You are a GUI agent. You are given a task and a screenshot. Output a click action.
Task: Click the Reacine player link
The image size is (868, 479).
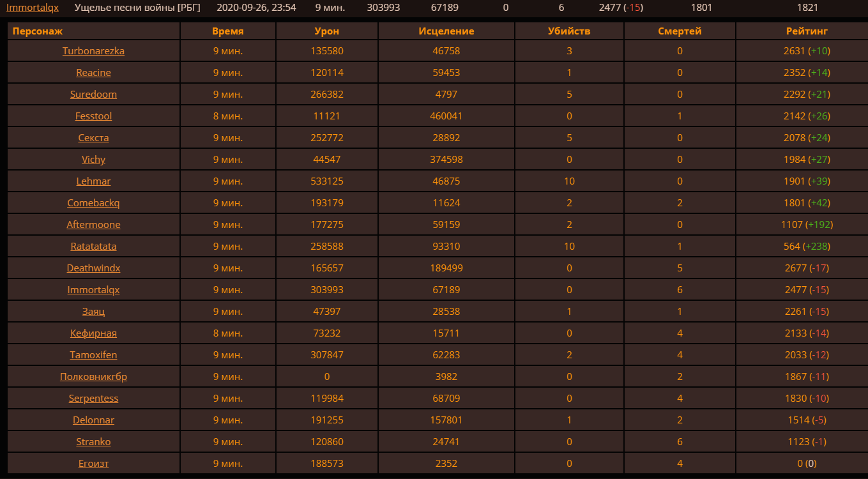pos(93,73)
